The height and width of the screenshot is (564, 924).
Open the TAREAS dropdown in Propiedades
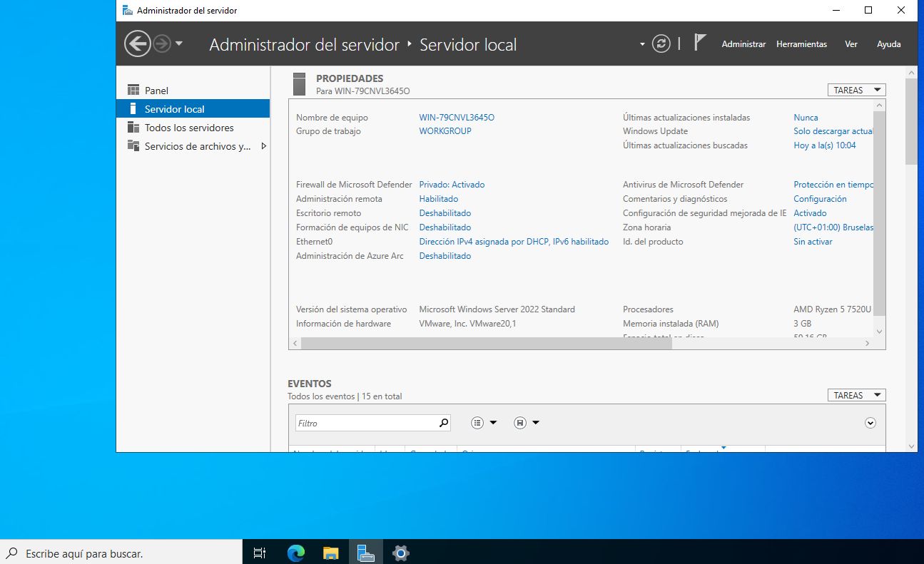pyautogui.click(x=857, y=90)
